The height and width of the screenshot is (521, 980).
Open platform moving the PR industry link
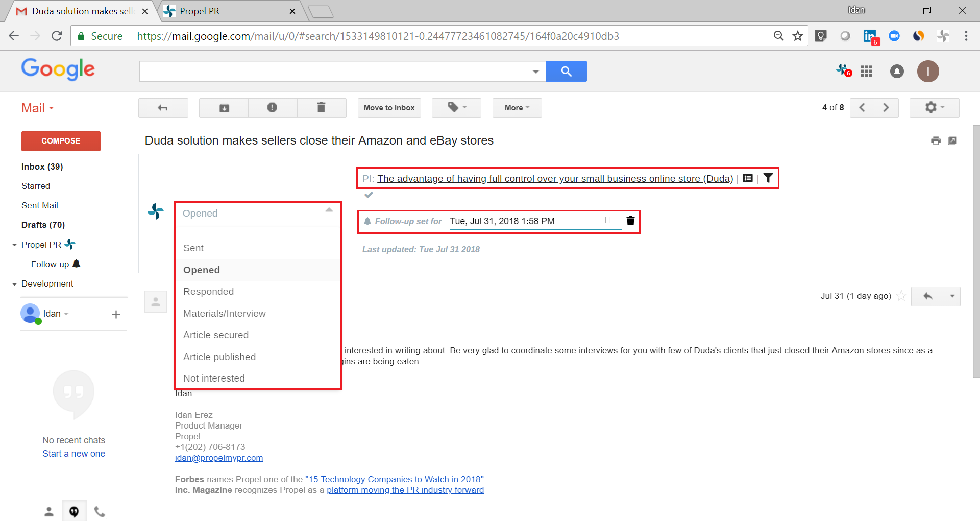click(x=405, y=490)
